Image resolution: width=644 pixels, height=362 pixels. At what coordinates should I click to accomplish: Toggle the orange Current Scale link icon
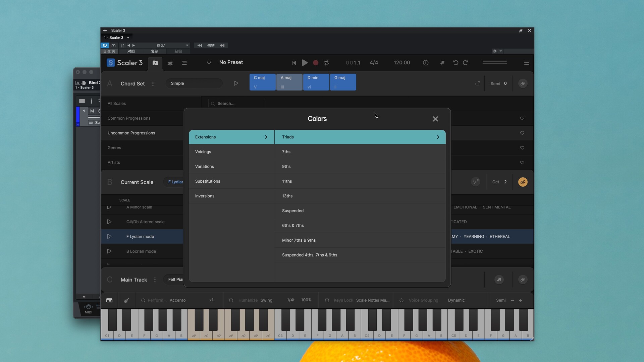[x=523, y=182]
